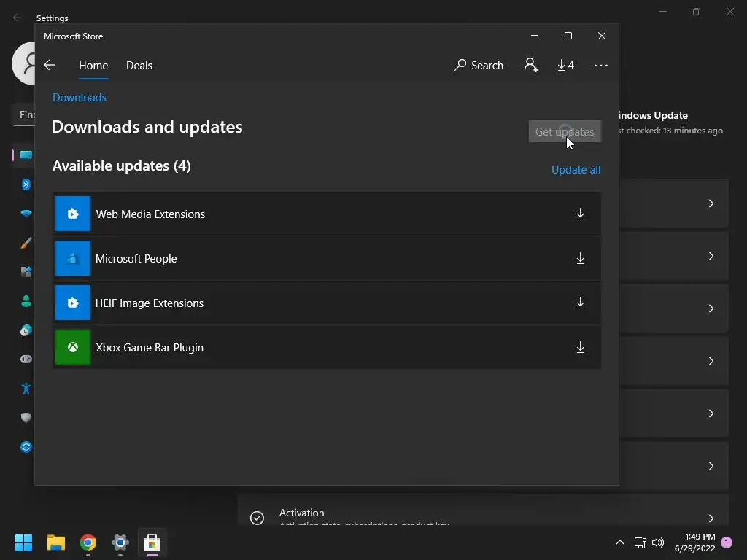Click the Settings search field
This screenshot has height=560, width=747.
click(x=24, y=114)
